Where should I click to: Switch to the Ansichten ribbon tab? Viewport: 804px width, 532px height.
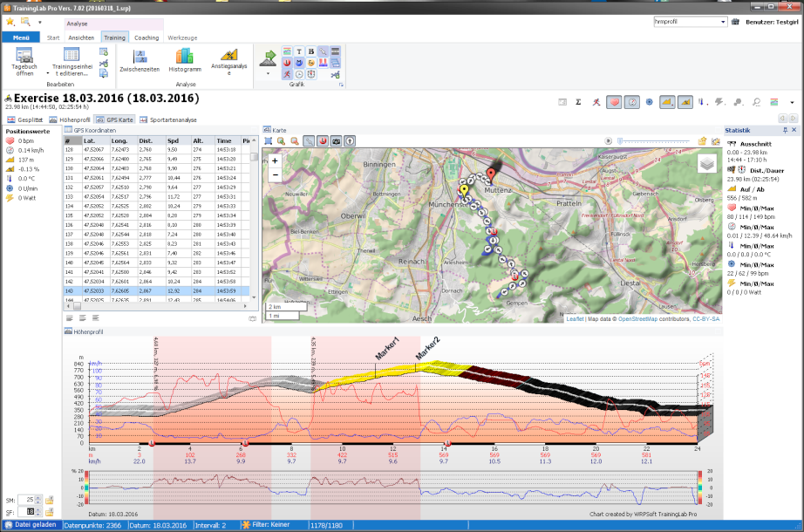(x=81, y=38)
